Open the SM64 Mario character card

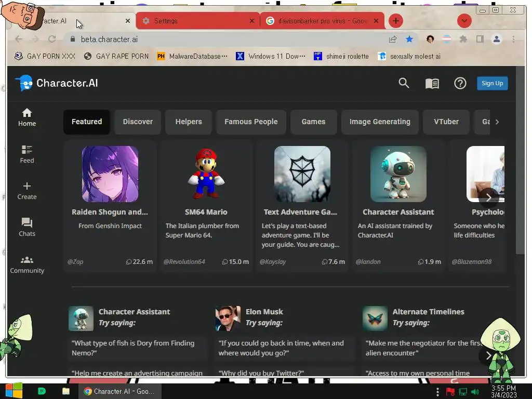(x=206, y=206)
